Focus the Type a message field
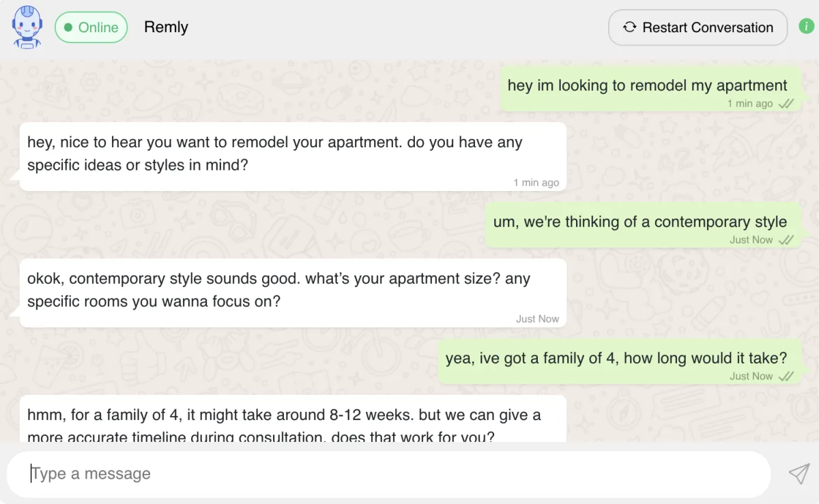Viewport: 819px width, 504px height. click(x=389, y=474)
